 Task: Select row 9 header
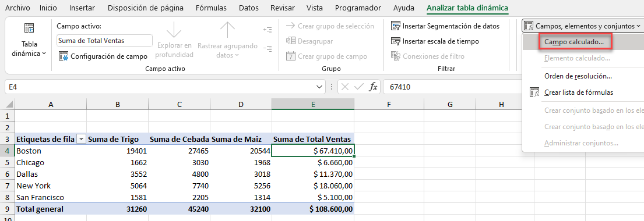click(x=8, y=209)
